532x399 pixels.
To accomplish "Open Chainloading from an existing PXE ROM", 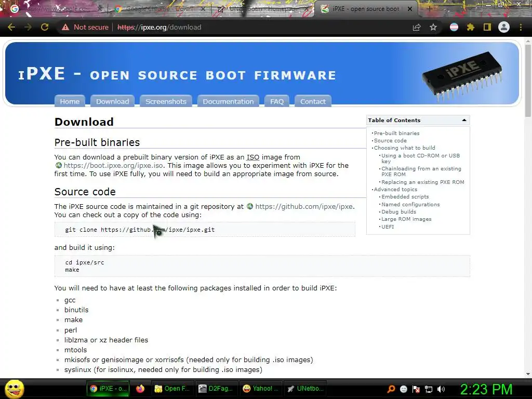I will coord(421,171).
